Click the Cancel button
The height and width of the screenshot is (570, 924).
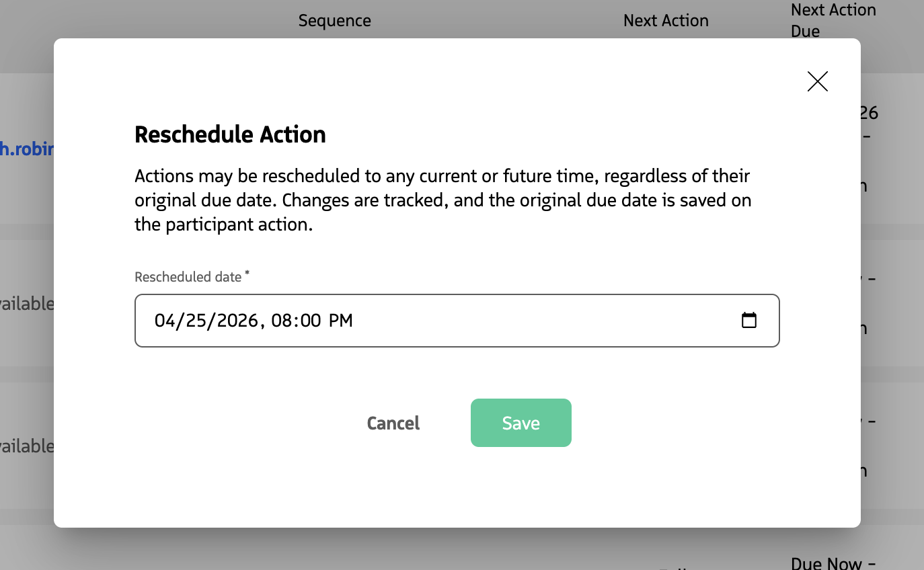[x=393, y=423]
